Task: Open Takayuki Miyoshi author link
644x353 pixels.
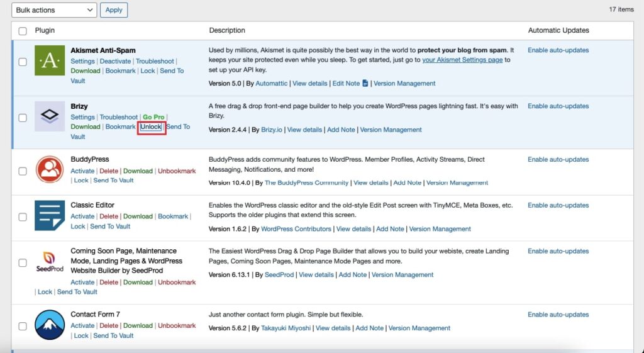Action: pyautogui.click(x=286, y=328)
